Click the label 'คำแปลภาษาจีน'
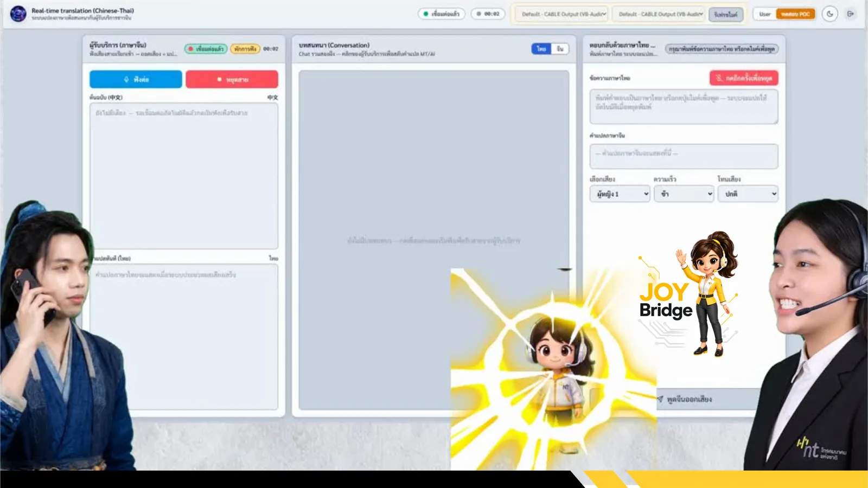This screenshot has height=488, width=868. click(607, 136)
